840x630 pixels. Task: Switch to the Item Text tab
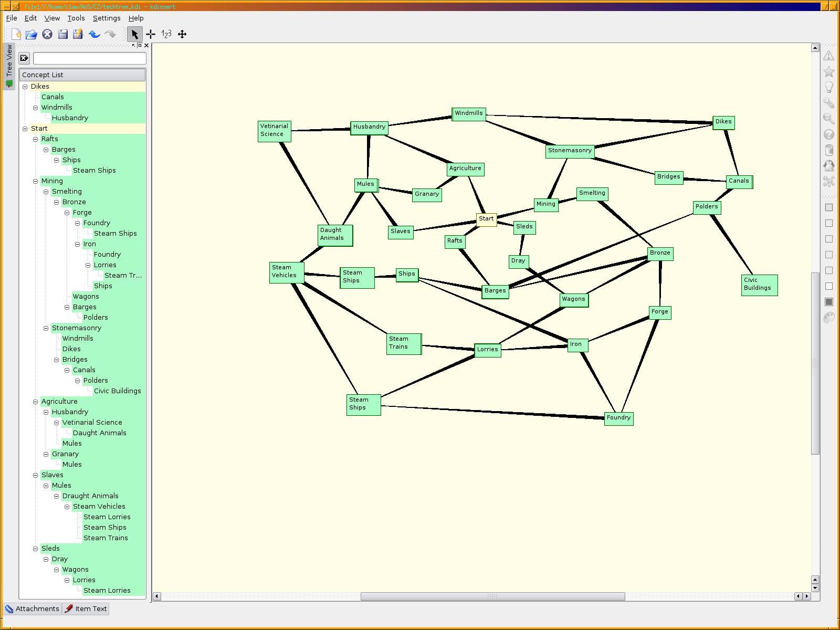[86, 609]
